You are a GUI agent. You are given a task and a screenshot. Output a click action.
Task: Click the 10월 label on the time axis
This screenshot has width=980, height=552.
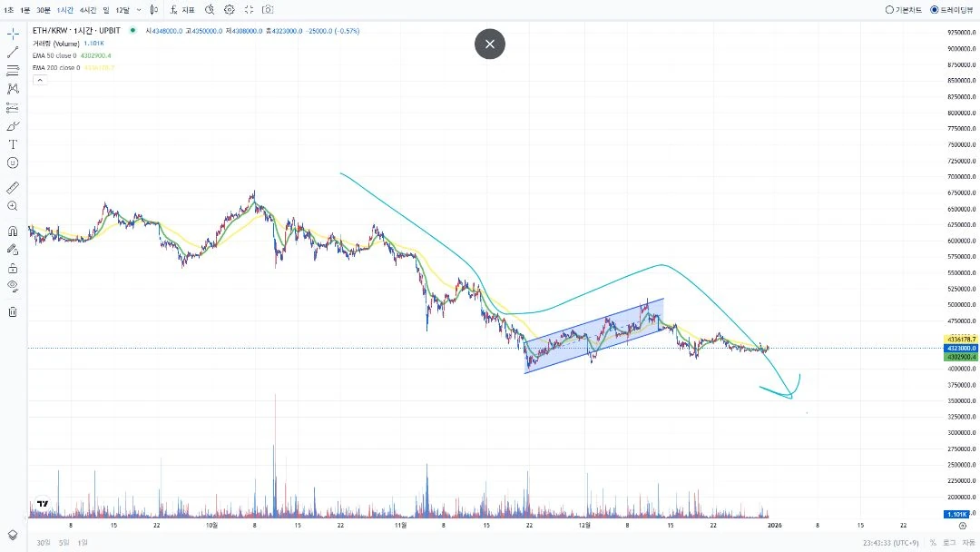(x=211, y=525)
